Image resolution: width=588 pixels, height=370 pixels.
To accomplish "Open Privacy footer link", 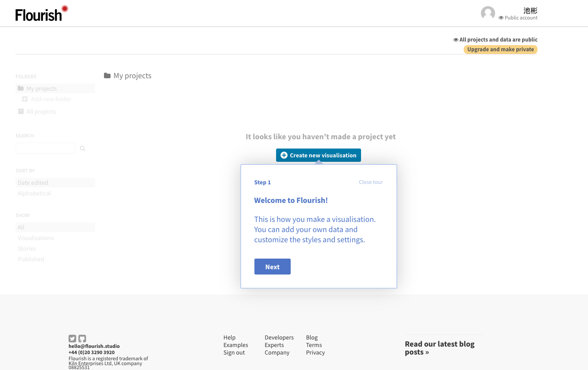I will pyautogui.click(x=315, y=352).
